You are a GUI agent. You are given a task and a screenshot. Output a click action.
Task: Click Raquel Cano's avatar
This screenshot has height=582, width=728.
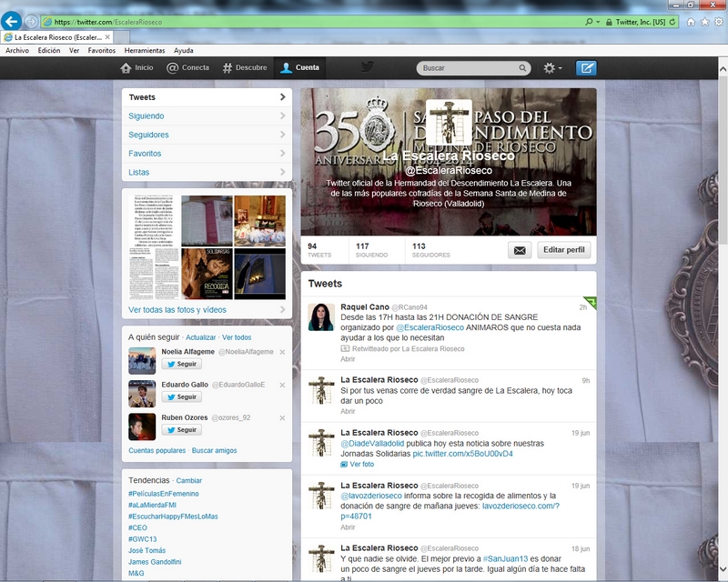pyautogui.click(x=321, y=317)
